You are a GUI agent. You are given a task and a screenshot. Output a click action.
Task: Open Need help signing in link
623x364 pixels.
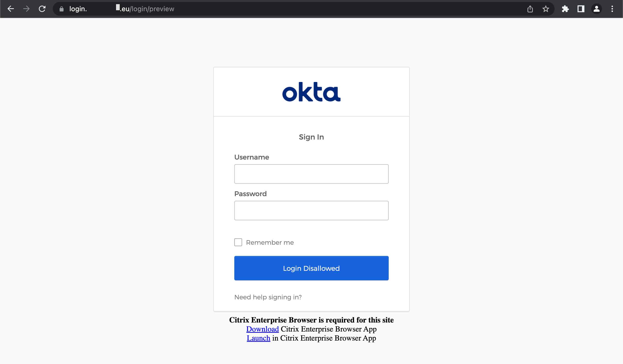click(x=268, y=297)
